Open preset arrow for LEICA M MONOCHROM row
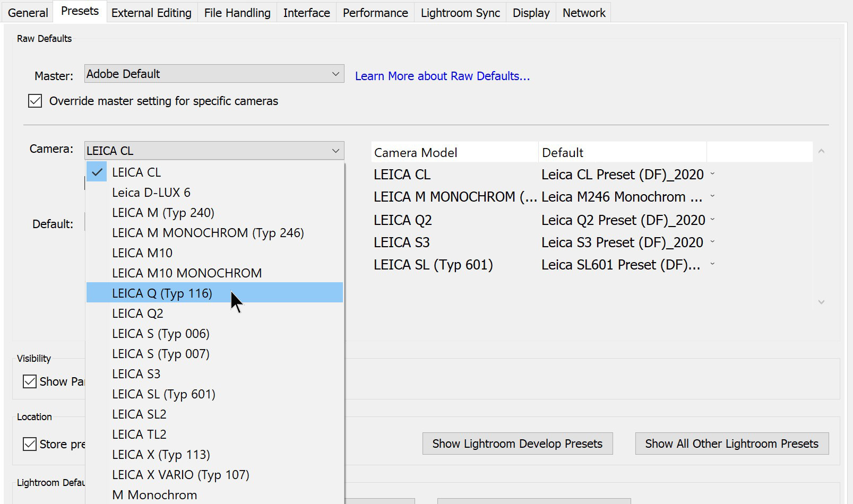Screen dimensions: 853x504 712,196
